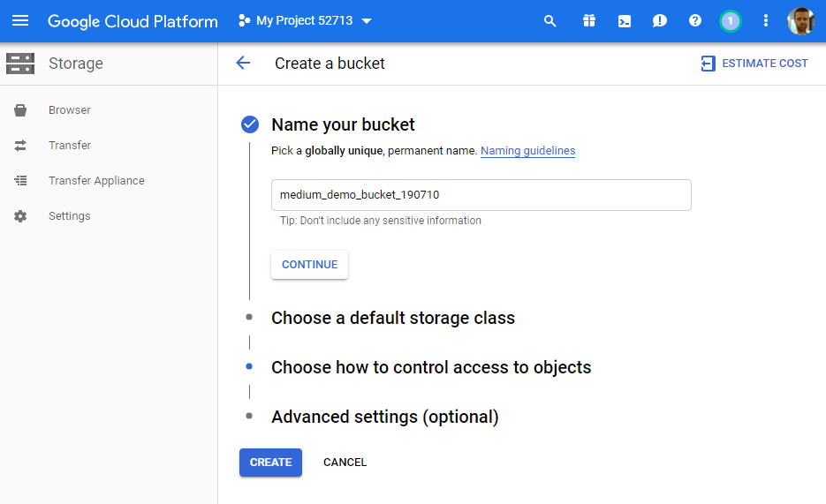Open the free trial gift icon
This screenshot has width=826, height=504.
589,21
